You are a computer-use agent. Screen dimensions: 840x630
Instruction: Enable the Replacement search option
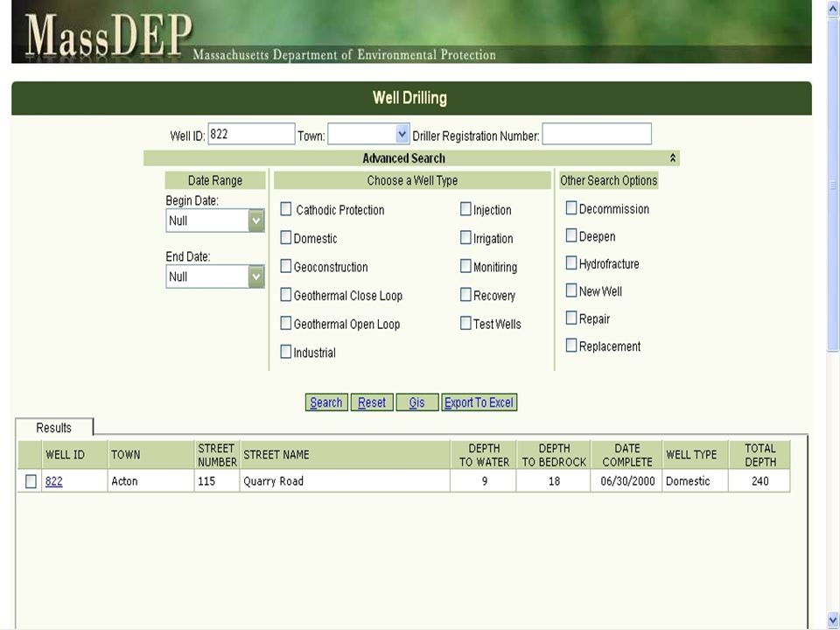click(x=571, y=346)
